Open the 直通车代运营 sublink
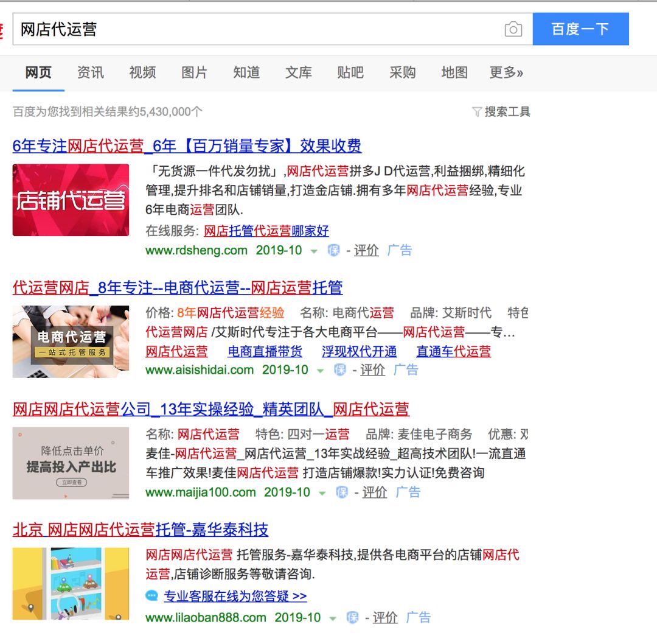The image size is (657, 644). click(x=453, y=351)
